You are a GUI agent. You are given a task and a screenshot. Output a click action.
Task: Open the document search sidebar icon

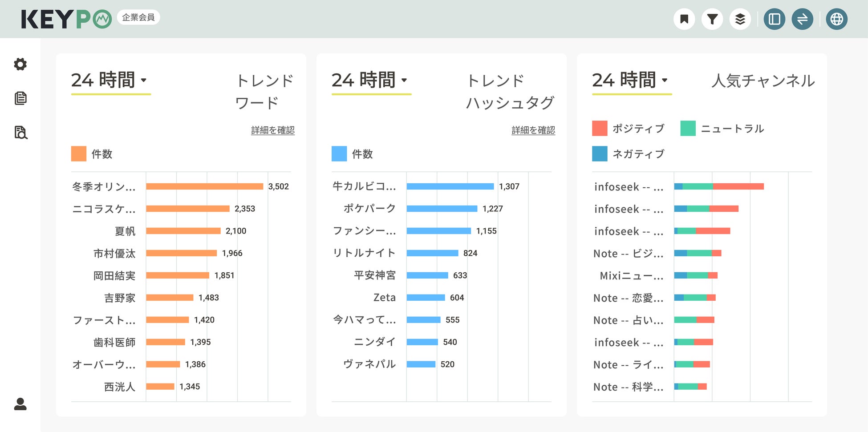click(x=21, y=133)
